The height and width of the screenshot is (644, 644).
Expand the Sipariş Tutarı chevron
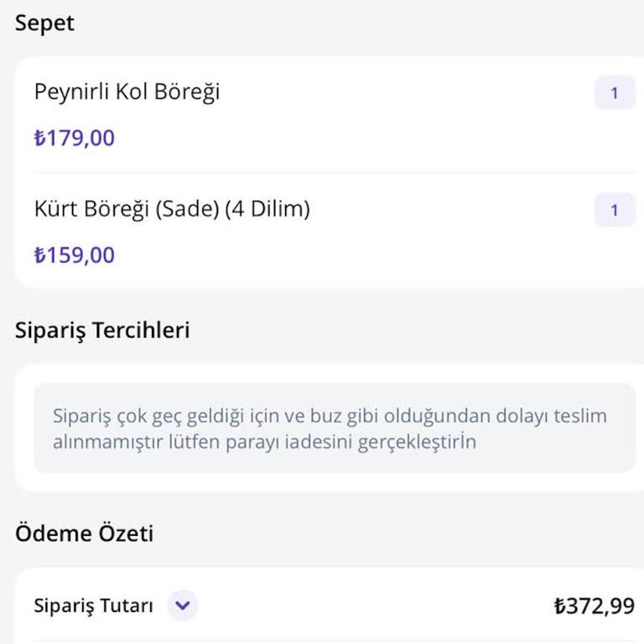[182, 605]
